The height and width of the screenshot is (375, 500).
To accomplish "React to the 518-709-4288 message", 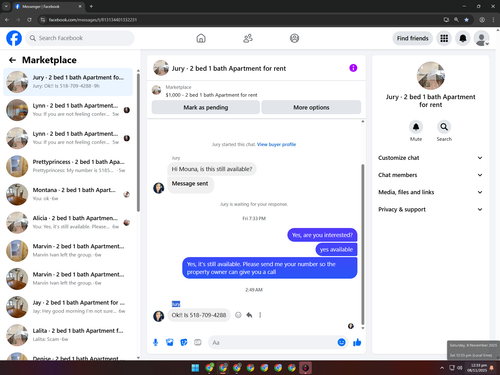I will pyautogui.click(x=238, y=315).
